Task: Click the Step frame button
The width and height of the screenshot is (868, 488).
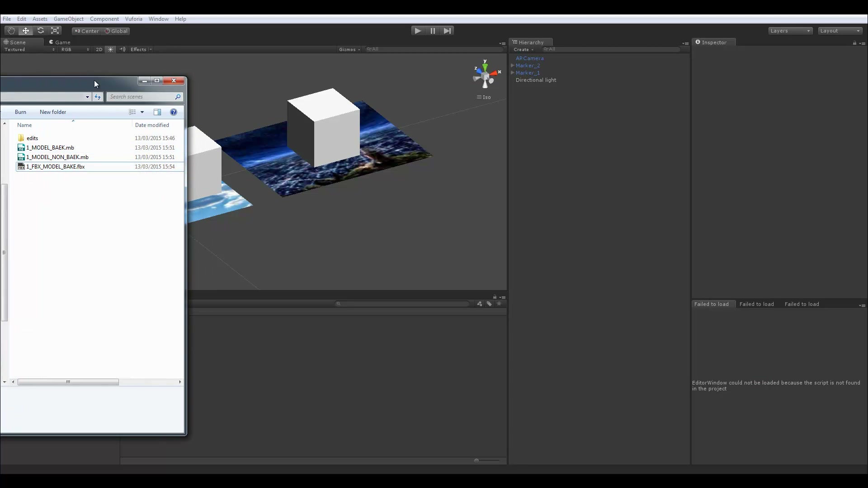Action: coord(447,31)
